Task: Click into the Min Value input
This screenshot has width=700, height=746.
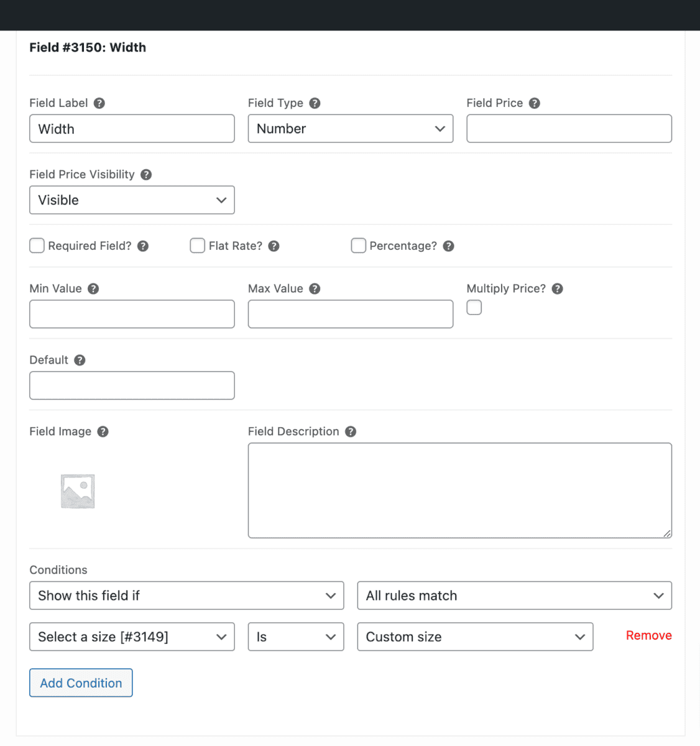Action: point(132,314)
